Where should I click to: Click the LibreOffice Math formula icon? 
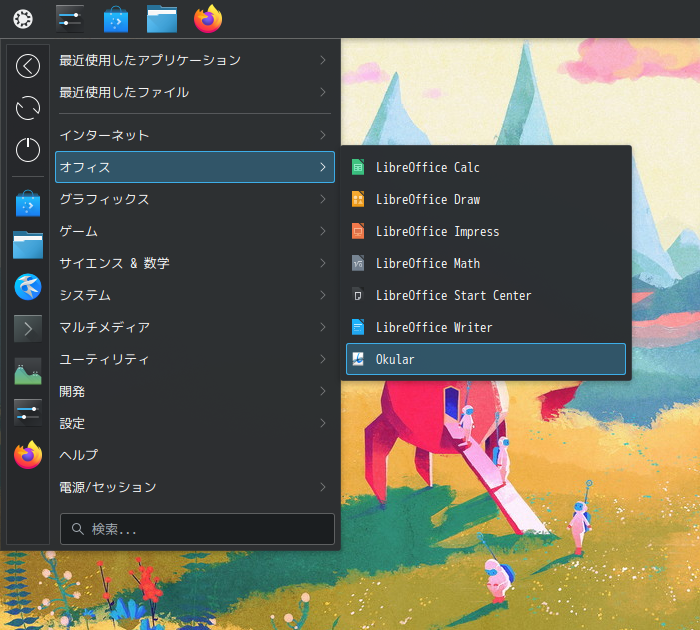[x=358, y=263]
